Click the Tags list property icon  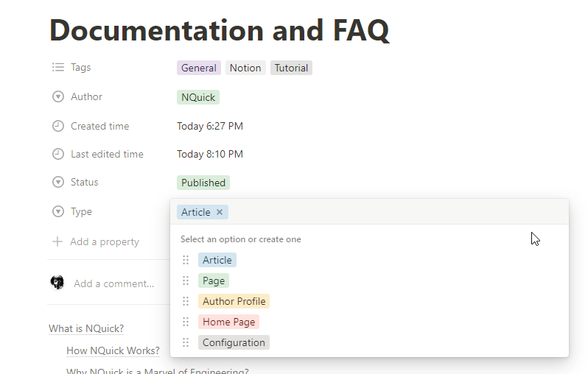click(58, 68)
